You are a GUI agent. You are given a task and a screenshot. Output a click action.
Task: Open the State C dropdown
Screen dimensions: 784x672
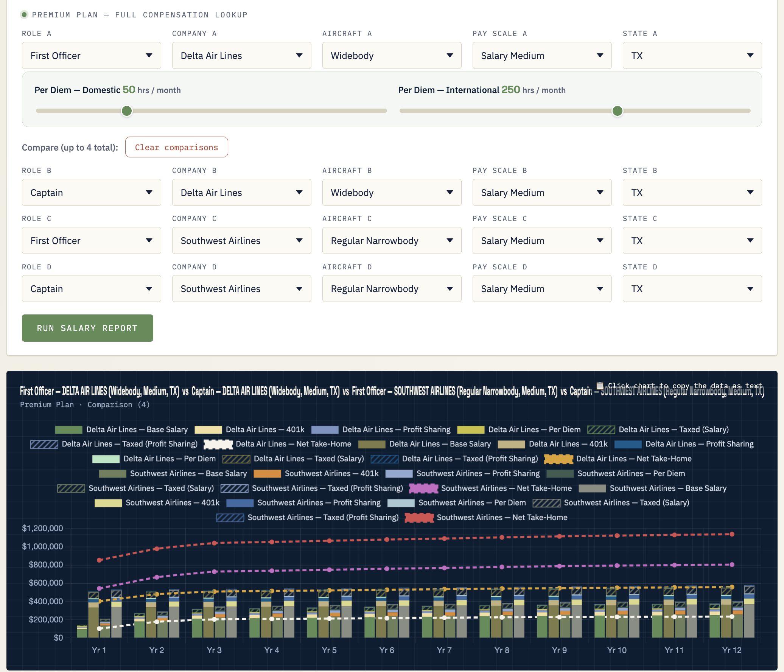(x=692, y=241)
